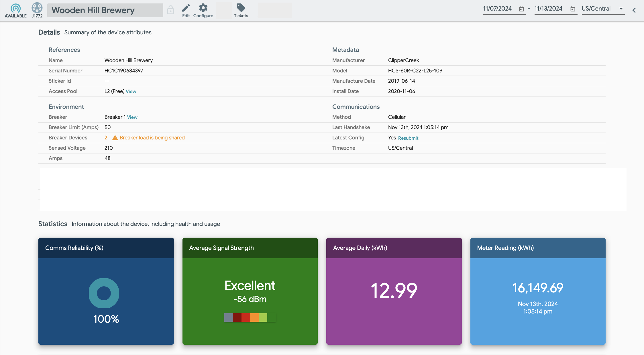Click the signal strength color bar
The width and height of the screenshot is (644, 355).
(250, 317)
